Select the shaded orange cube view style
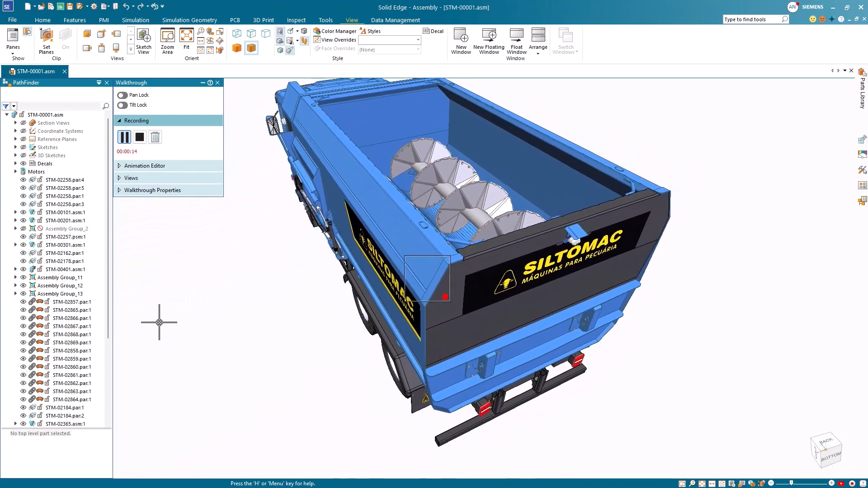868x488 pixels. click(x=237, y=48)
